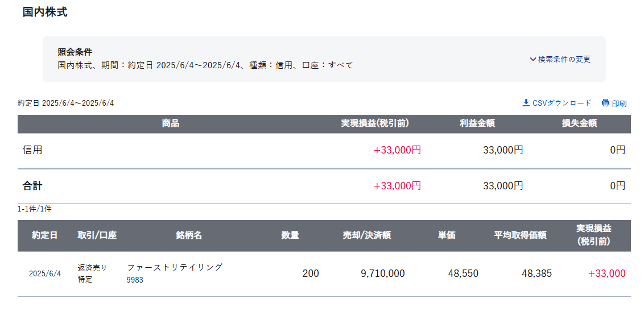Click the 平均取得価額 column header
This screenshot has width=644, height=311.
519,235
